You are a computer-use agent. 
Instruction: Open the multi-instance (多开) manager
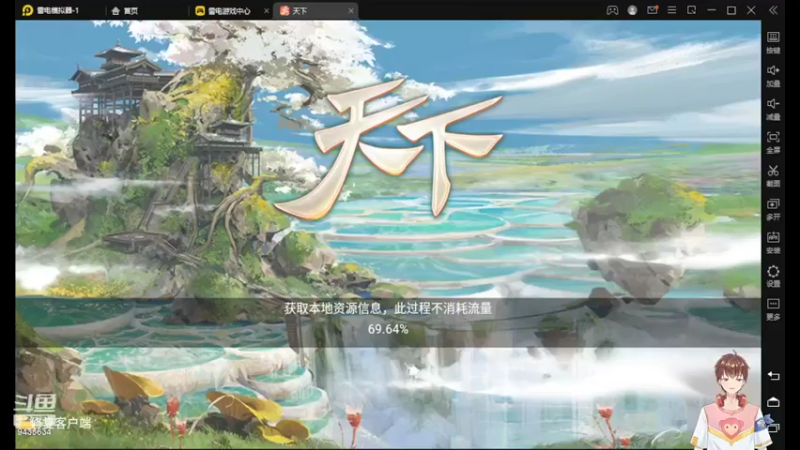pos(773,209)
